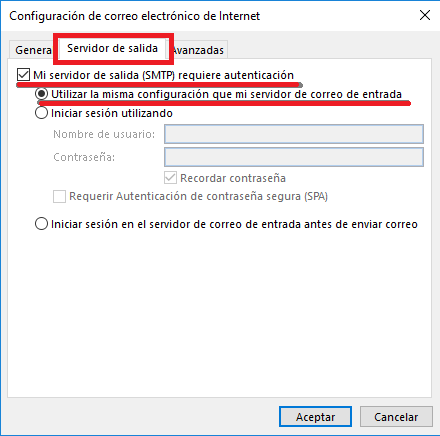
Task: Click the Nombre de usuario input field
Action: [294, 134]
